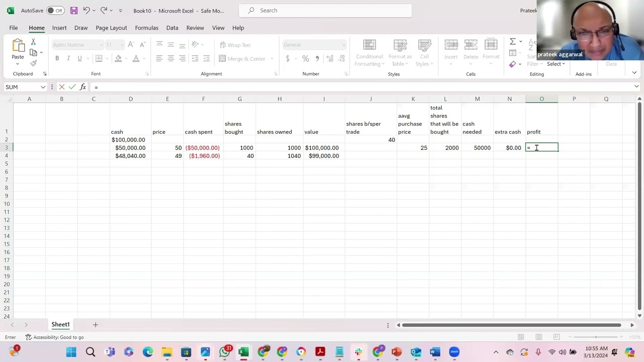Image resolution: width=644 pixels, height=362 pixels.
Task: Switch to the Insert tab
Action: pyautogui.click(x=59, y=28)
